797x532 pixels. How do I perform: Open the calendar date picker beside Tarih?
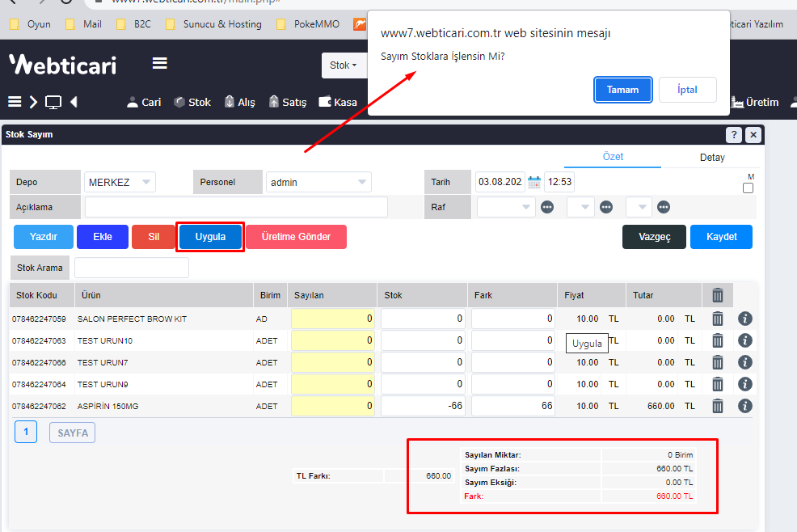pos(534,183)
